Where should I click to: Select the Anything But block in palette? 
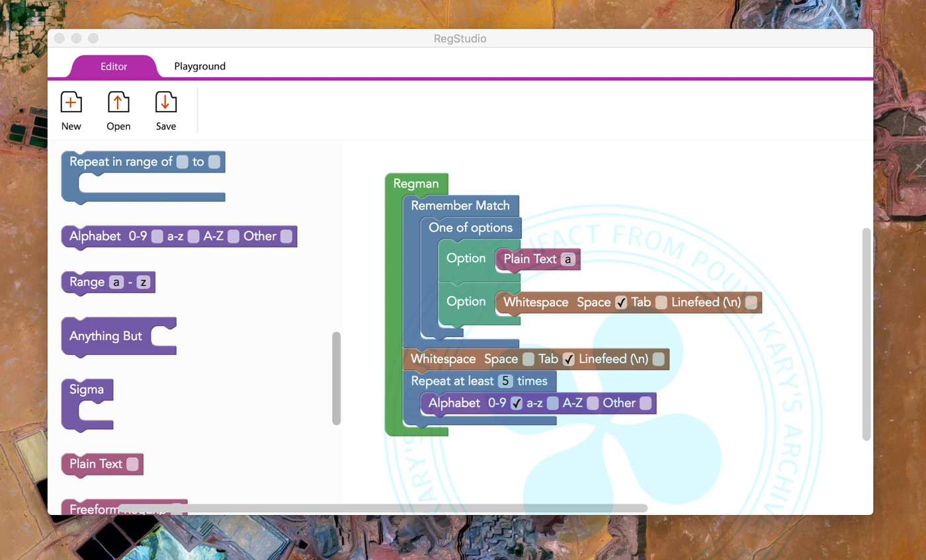[x=106, y=336]
